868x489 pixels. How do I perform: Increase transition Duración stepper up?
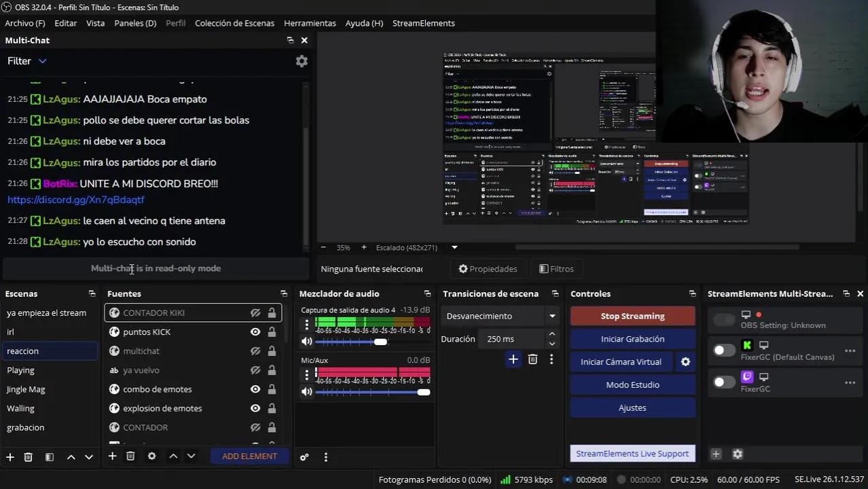tap(551, 334)
